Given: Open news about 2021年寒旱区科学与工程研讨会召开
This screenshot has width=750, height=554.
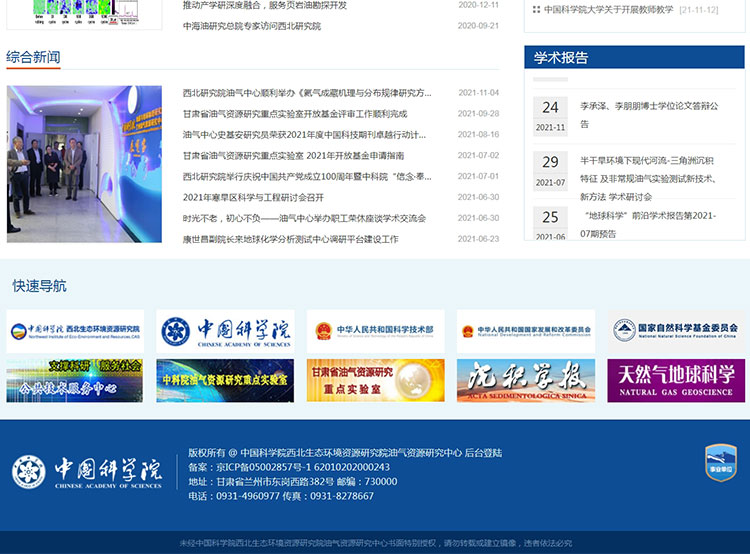Looking at the screenshot, I should tap(252, 197).
